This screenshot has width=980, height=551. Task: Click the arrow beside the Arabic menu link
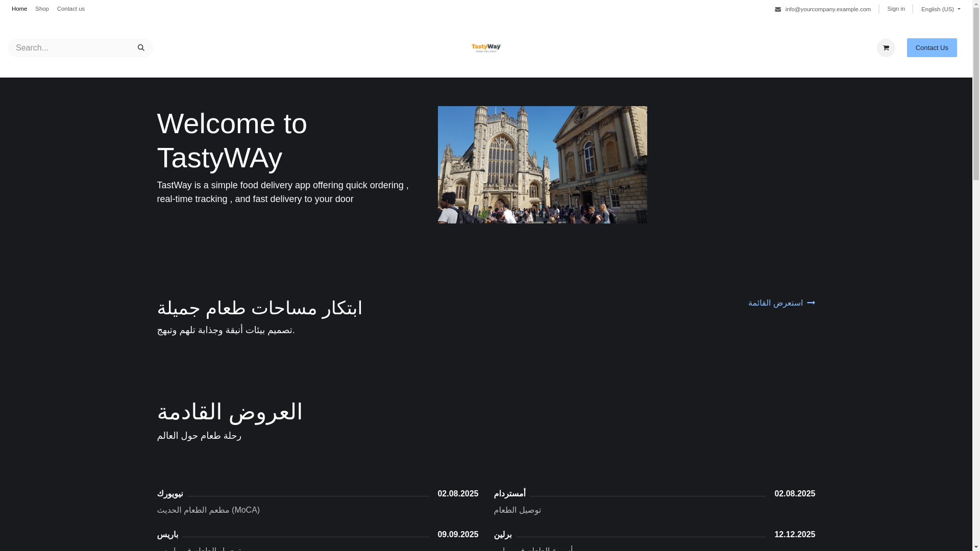pyautogui.click(x=811, y=303)
